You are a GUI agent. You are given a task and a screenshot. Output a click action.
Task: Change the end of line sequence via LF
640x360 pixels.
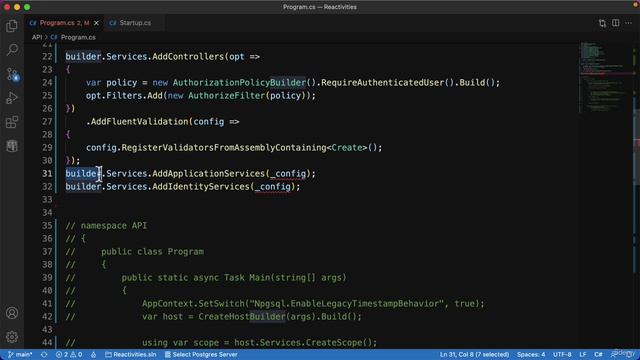tap(582, 355)
